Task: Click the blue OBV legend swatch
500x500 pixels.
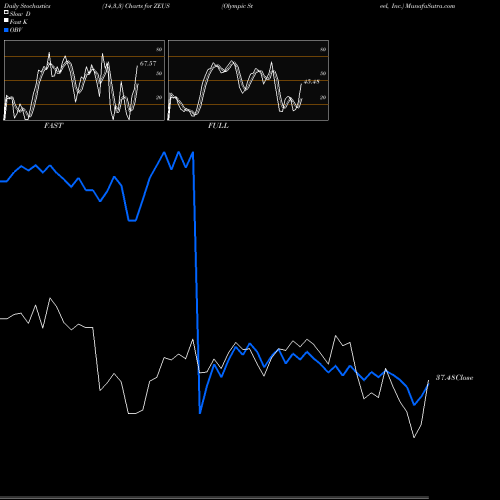Action: point(6,30)
